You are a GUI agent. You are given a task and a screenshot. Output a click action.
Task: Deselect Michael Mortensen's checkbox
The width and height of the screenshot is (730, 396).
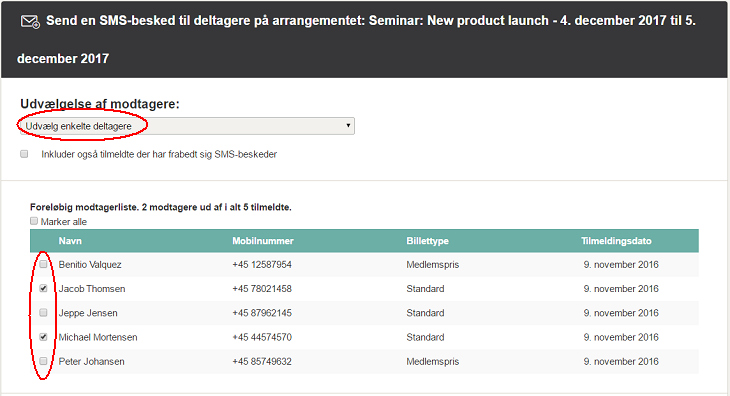tap(43, 337)
